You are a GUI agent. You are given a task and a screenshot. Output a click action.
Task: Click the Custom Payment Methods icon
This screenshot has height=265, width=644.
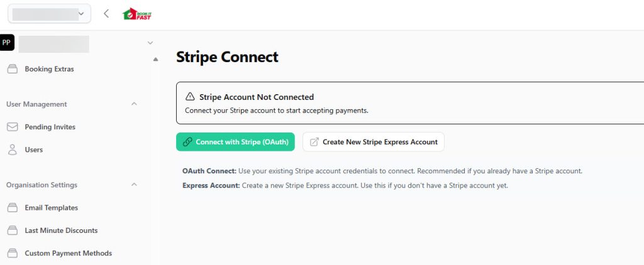(x=12, y=254)
